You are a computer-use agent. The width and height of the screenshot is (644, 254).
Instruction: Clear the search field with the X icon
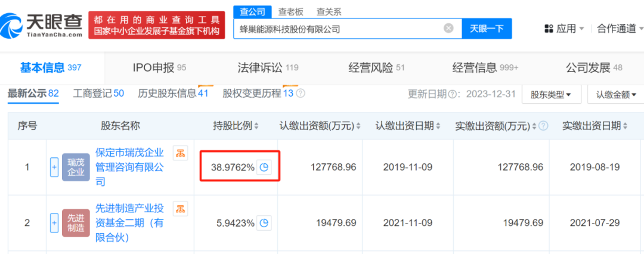[448, 29]
